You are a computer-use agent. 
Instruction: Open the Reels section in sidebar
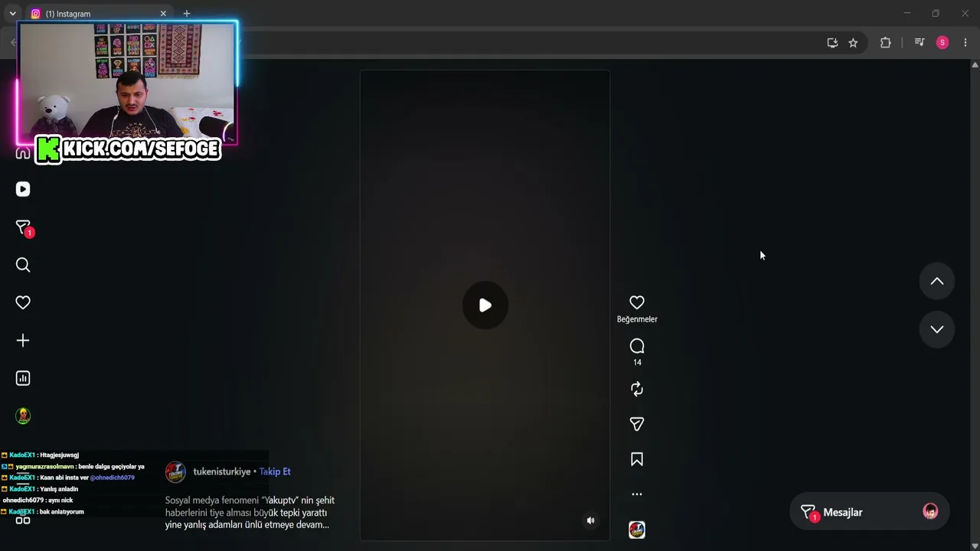pos(23,189)
